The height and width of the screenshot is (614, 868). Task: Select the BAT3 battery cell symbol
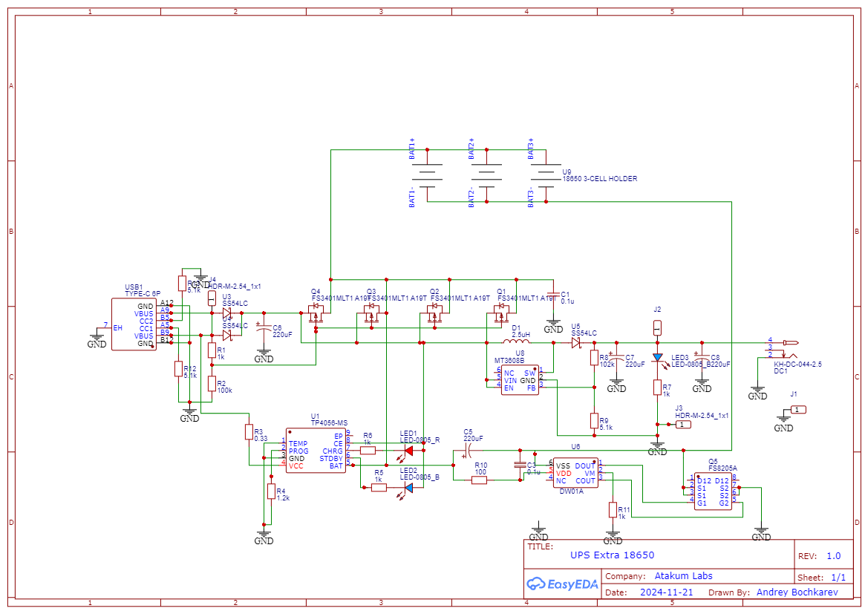click(546, 175)
